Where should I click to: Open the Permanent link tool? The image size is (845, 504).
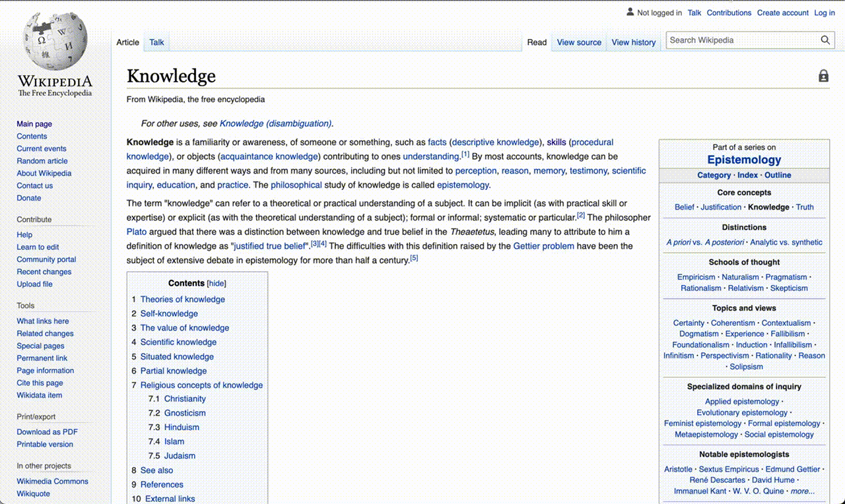point(42,358)
